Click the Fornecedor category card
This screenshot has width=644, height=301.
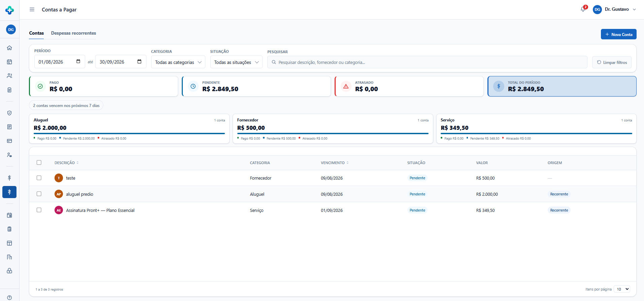pyautogui.click(x=333, y=129)
